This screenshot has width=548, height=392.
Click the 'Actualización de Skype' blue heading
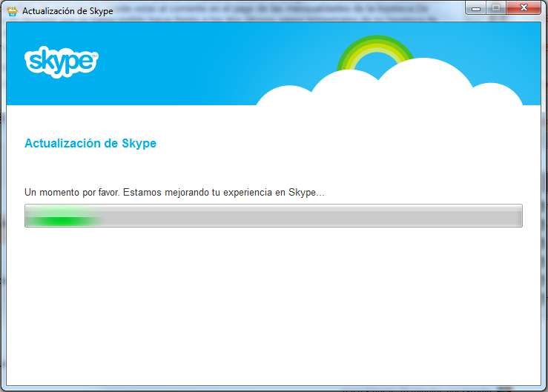[x=90, y=144]
